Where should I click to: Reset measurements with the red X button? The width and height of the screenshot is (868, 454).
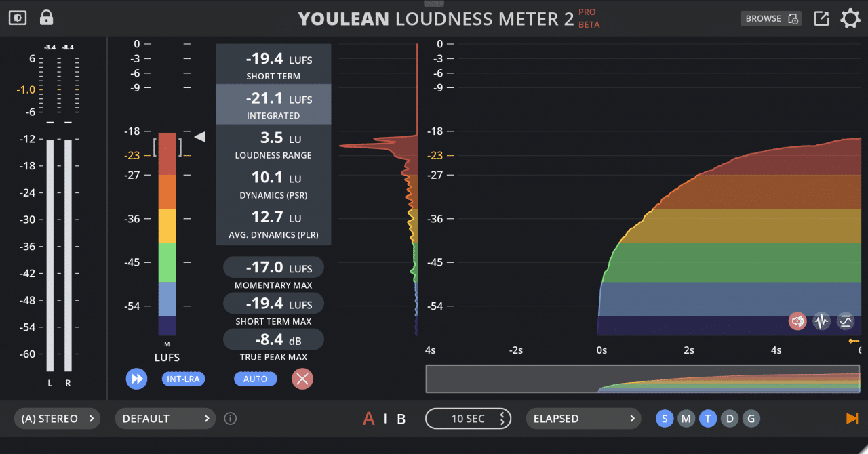click(302, 379)
